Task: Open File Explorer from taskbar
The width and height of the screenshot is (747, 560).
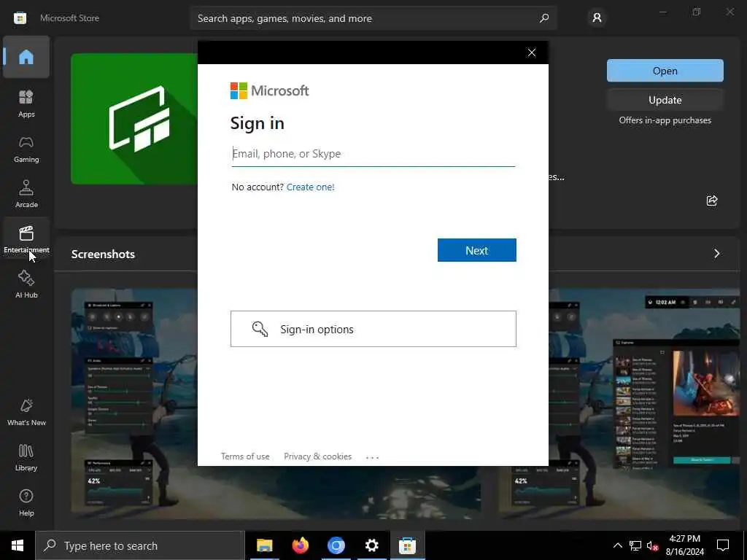Action: pyautogui.click(x=264, y=545)
